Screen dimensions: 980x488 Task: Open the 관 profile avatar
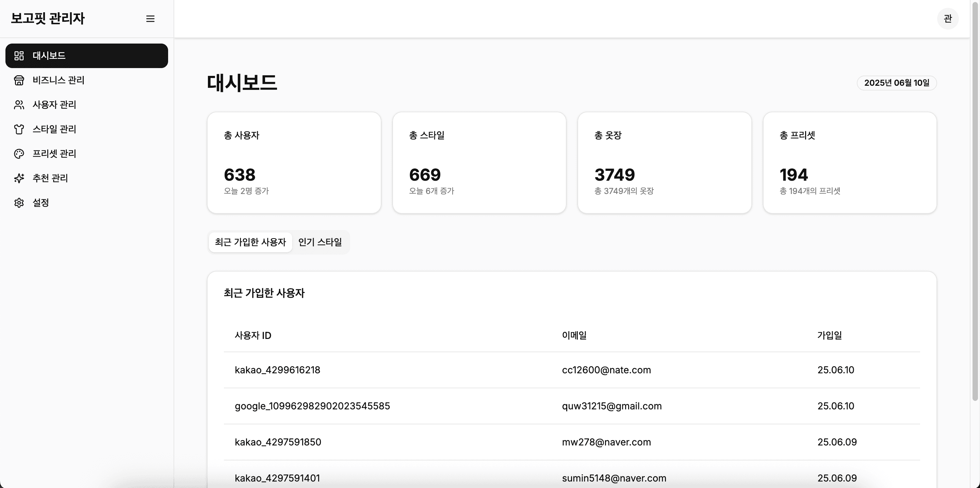(x=947, y=18)
